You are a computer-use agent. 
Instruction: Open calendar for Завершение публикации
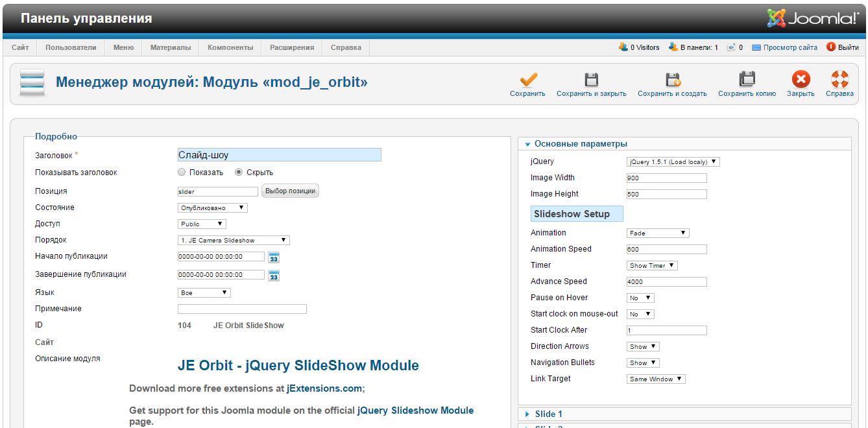274,276
